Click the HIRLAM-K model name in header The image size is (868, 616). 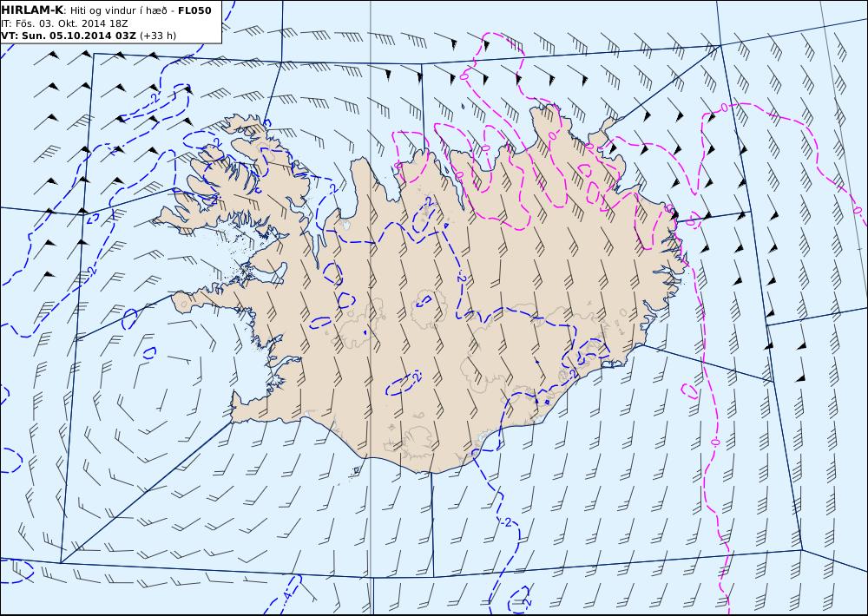coord(32,10)
